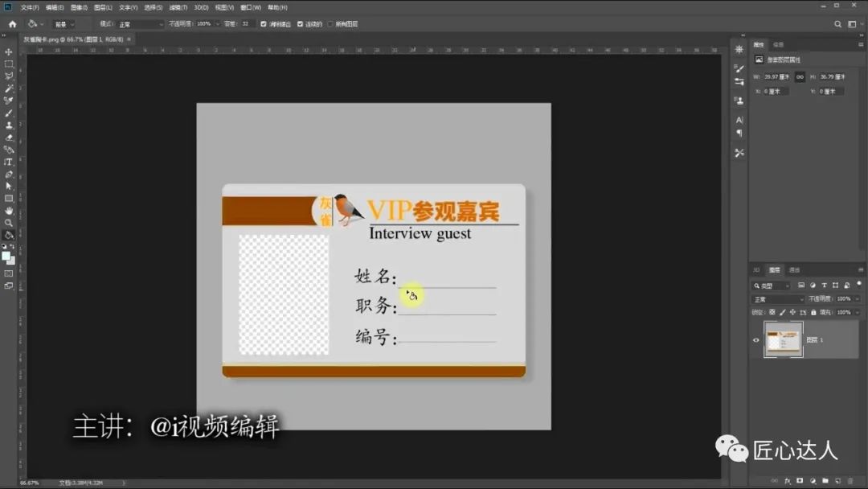Click the tolerance value field
The height and width of the screenshot is (489, 868).
pyautogui.click(x=247, y=24)
